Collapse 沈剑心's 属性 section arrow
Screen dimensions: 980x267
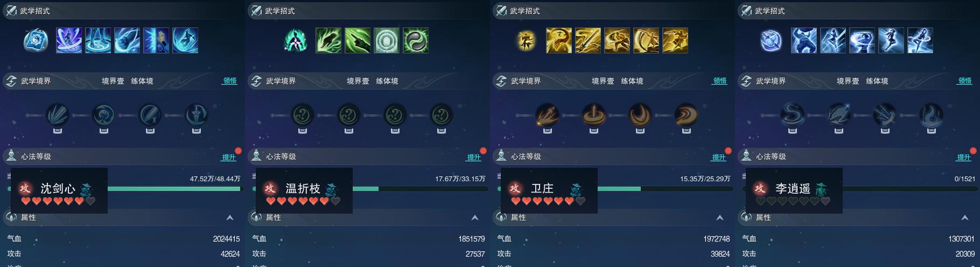pyautogui.click(x=230, y=217)
